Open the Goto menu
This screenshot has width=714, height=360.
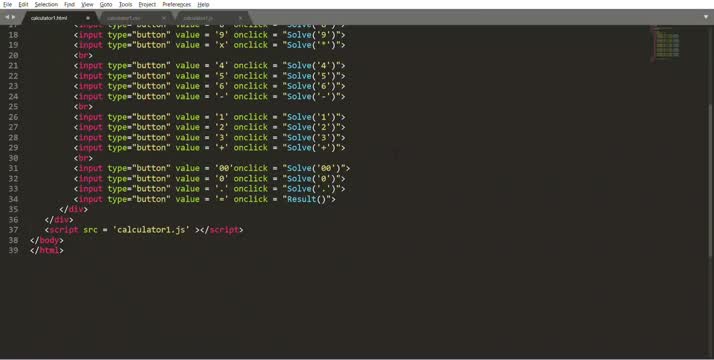coord(106,4)
